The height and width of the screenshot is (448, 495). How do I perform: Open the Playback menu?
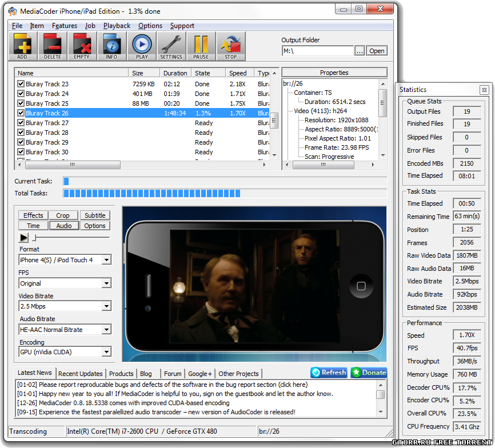[117, 26]
